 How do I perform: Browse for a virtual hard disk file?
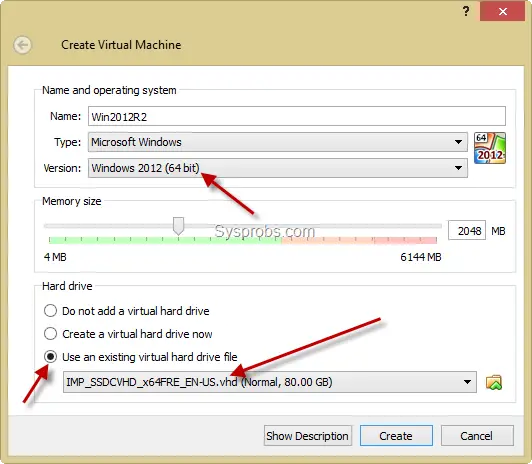point(494,382)
